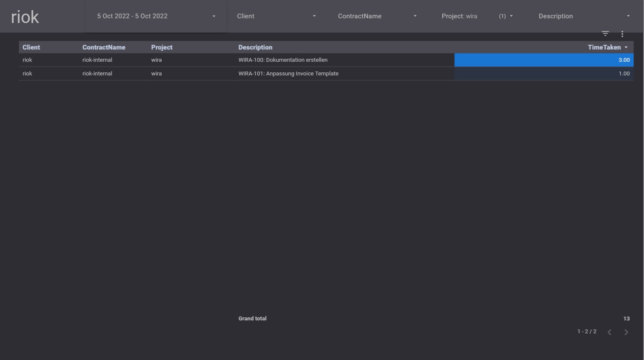The image size is (644, 360).
Task: Sort by the Description column header
Action: (x=255, y=47)
